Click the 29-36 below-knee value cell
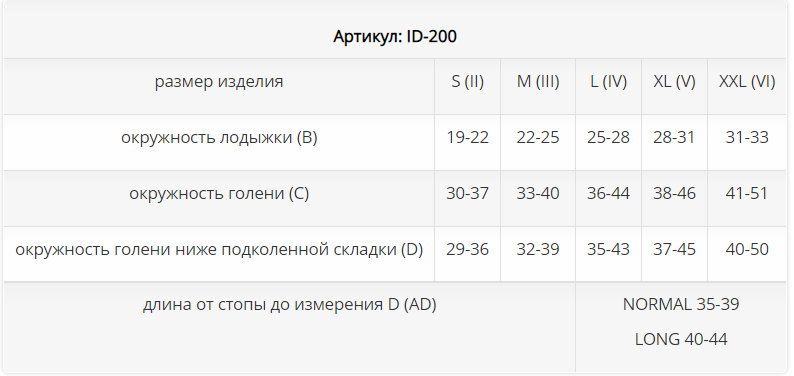Image resolution: width=794 pixels, height=376 pixels. click(x=467, y=249)
